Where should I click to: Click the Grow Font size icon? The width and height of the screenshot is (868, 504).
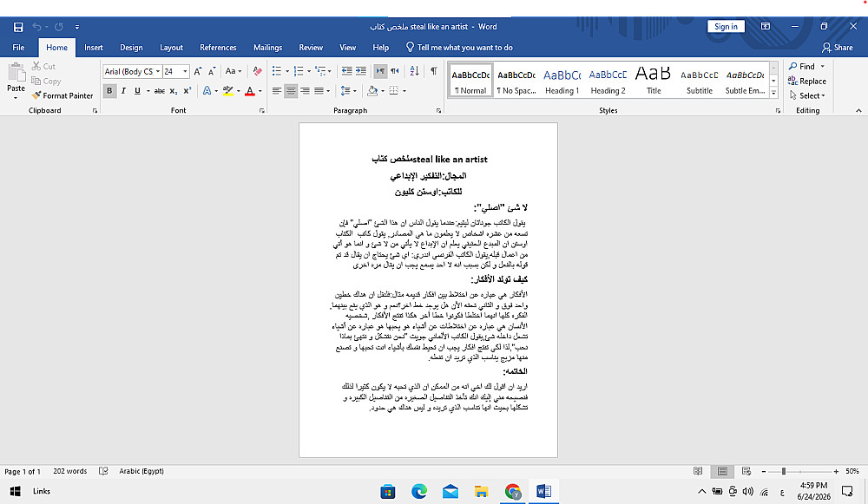click(x=198, y=71)
